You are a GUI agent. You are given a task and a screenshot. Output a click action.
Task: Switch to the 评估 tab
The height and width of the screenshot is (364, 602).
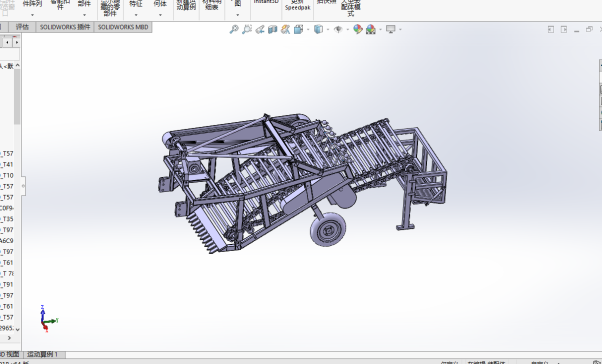click(x=22, y=27)
